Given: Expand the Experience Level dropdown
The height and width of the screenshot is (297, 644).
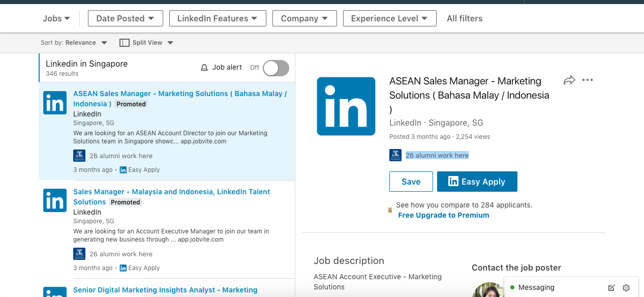Looking at the screenshot, I should tap(390, 18).
